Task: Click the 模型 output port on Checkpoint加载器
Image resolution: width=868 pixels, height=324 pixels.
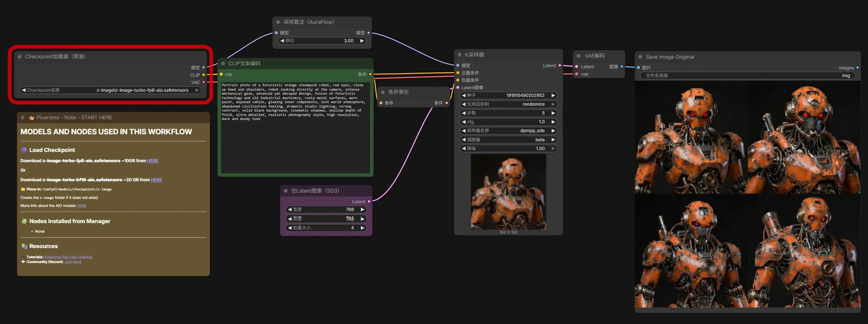Action: pyautogui.click(x=204, y=68)
